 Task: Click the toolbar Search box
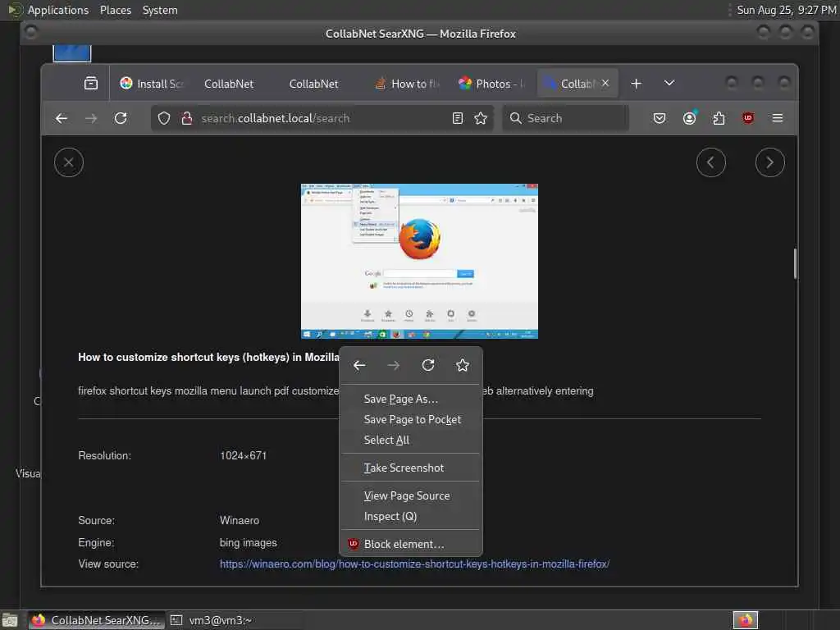coord(565,118)
